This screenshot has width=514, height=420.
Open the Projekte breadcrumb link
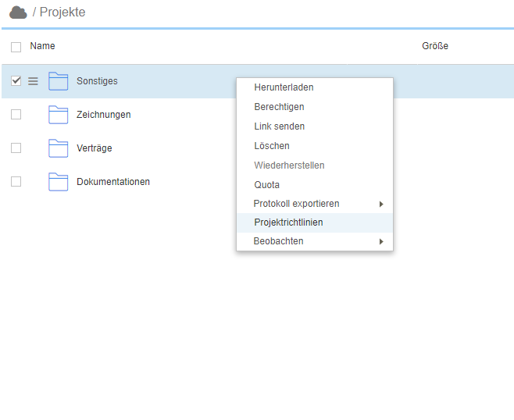[x=62, y=12]
